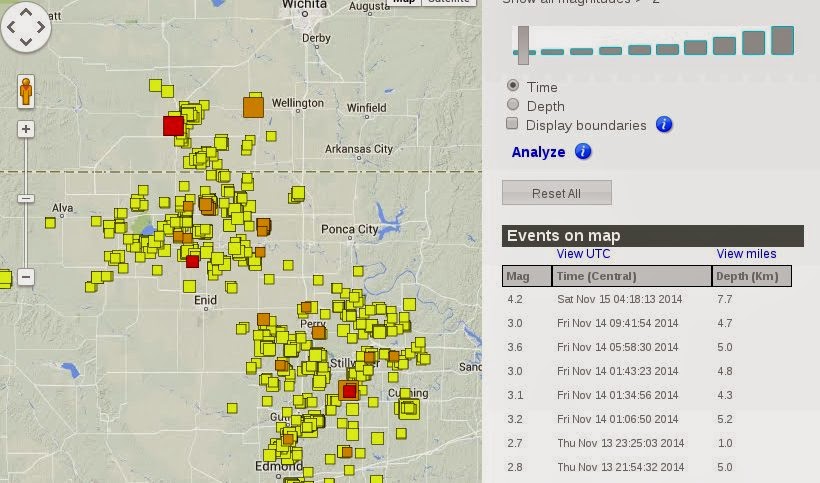Image resolution: width=820 pixels, height=483 pixels.
Task: Pan the map up with the navigation arrow
Action: (x=26, y=12)
